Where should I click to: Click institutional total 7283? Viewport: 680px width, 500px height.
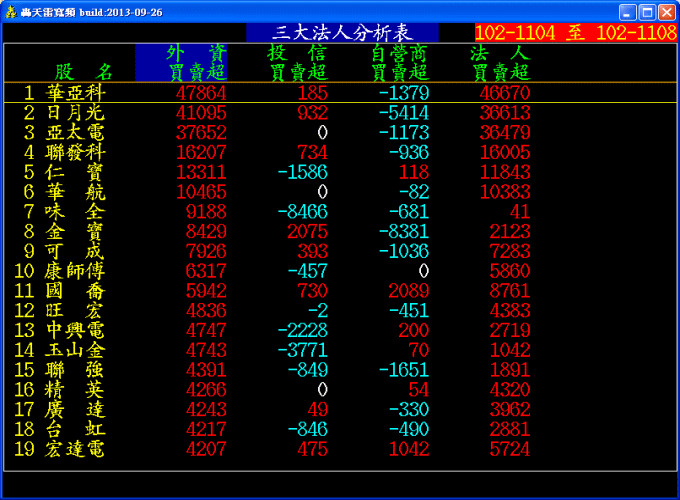tap(510, 252)
